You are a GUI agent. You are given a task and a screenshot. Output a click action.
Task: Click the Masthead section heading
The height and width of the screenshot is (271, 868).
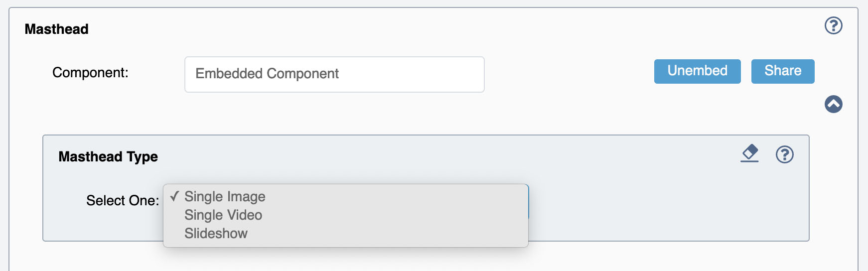(57, 29)
